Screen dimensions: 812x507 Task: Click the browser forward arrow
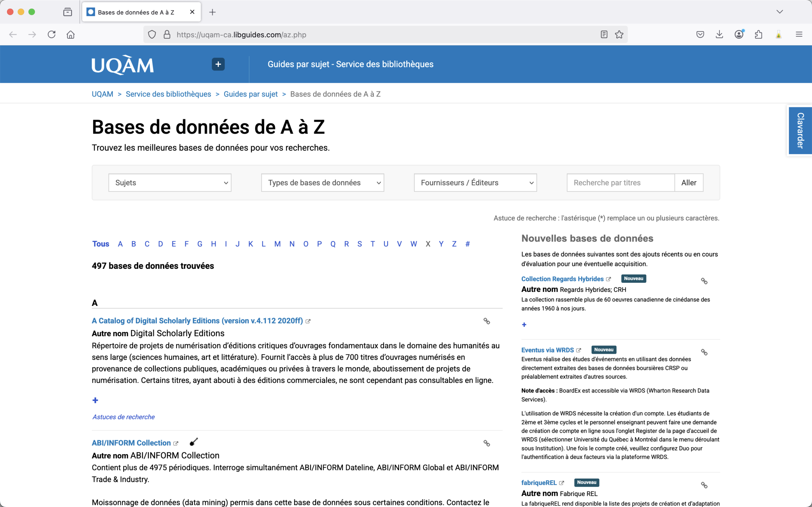(x=32, y=35)
